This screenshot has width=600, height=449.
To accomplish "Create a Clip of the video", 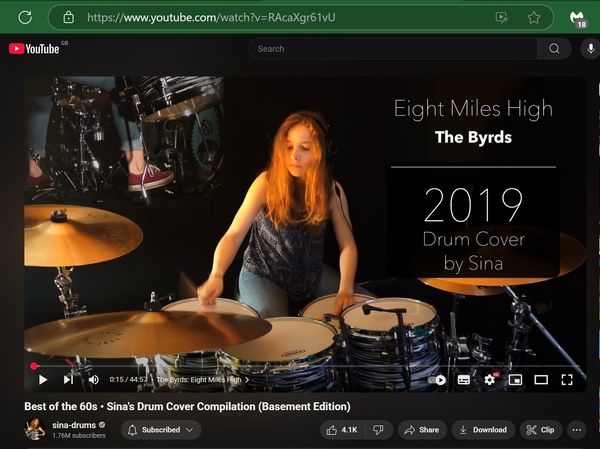I will click(x=540, y=430).
